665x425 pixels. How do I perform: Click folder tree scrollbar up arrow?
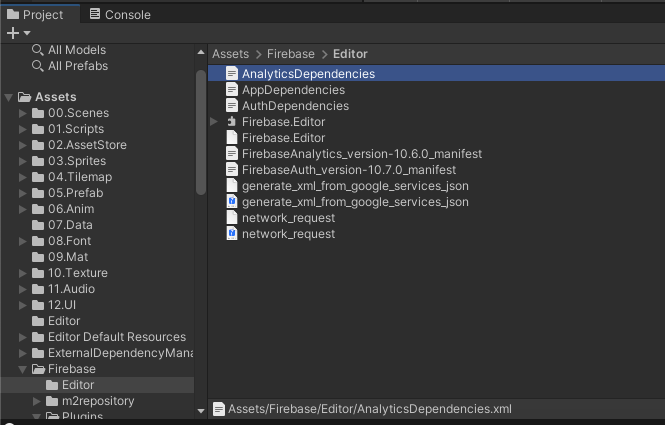point(201,53)
